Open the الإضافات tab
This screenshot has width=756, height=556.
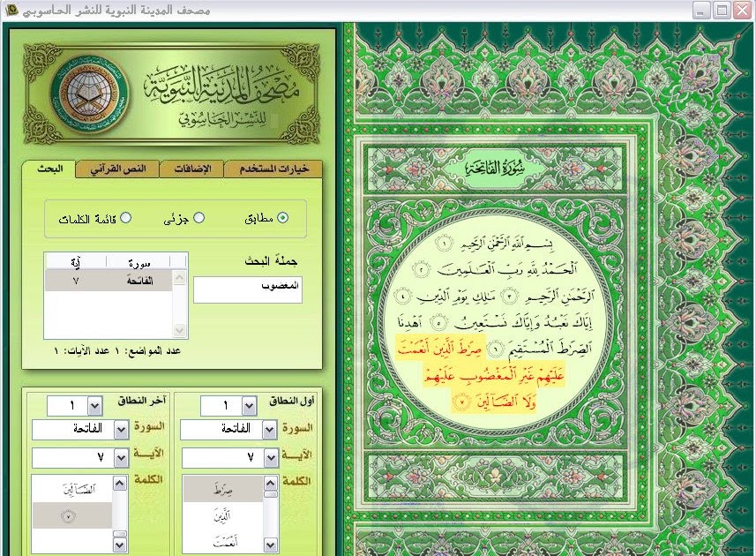tap(192, 169)
